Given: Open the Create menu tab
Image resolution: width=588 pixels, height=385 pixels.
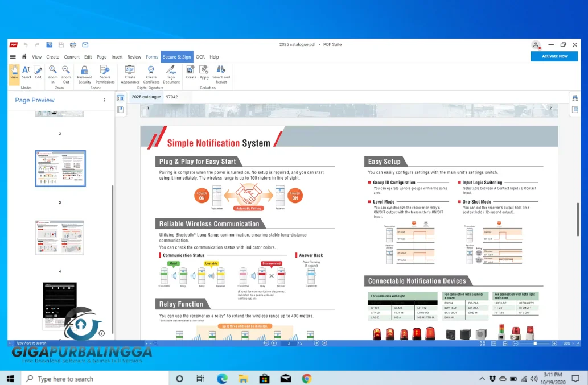Looking at the screenshot, I should pyautogui.click(x=52, y=57).
